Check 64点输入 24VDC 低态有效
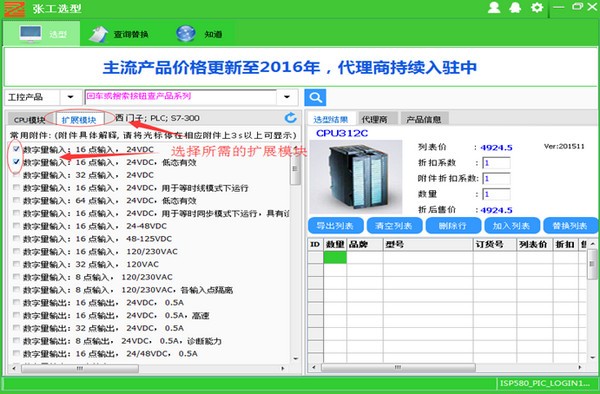Image resolution: width=600 pixels, height=394 pixels. click(16, 200)
